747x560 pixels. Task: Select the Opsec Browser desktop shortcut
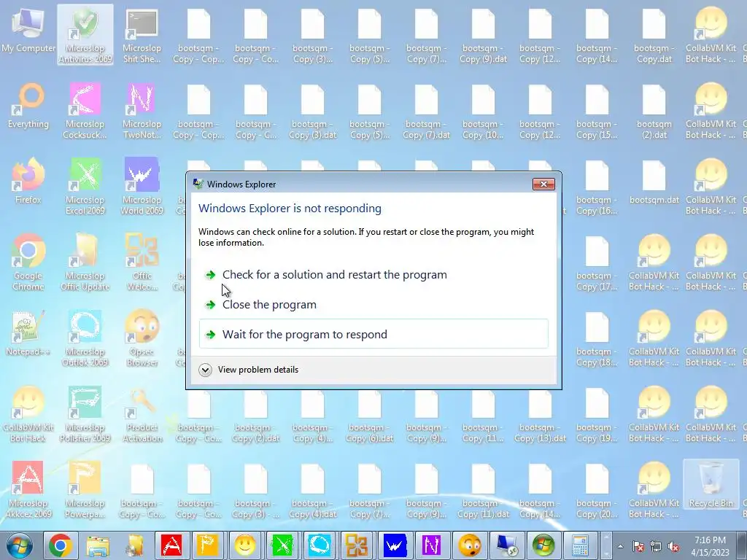coord(142,338)
